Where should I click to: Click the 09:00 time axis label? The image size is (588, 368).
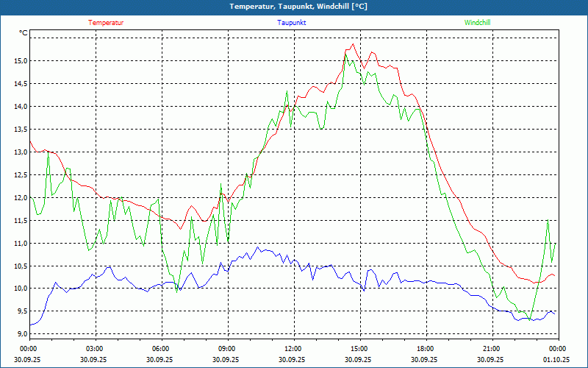coord(227,348)
